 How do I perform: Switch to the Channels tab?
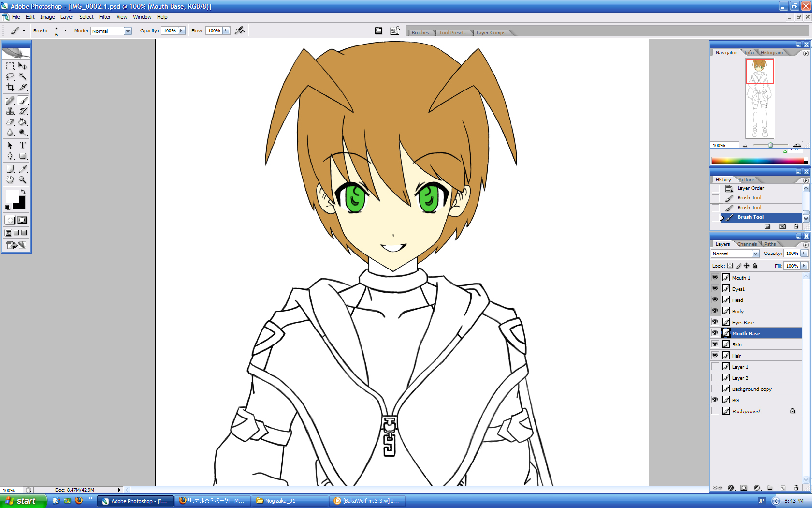(x=747, y=244)
